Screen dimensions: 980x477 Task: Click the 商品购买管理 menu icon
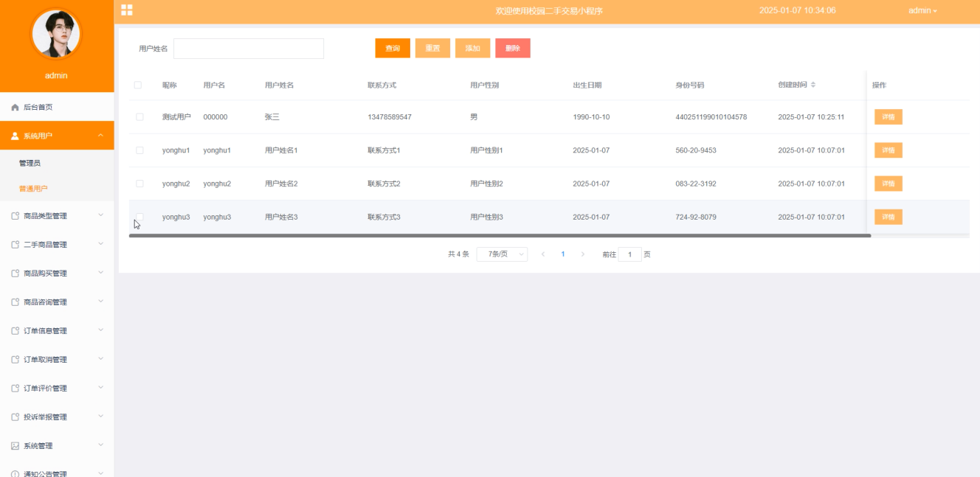15,274
